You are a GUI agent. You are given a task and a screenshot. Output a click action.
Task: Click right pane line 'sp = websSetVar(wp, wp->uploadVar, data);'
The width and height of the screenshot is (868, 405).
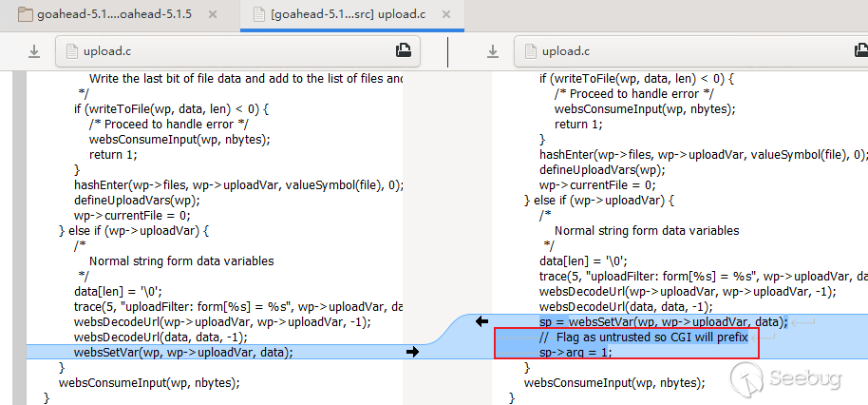[663, 322]
